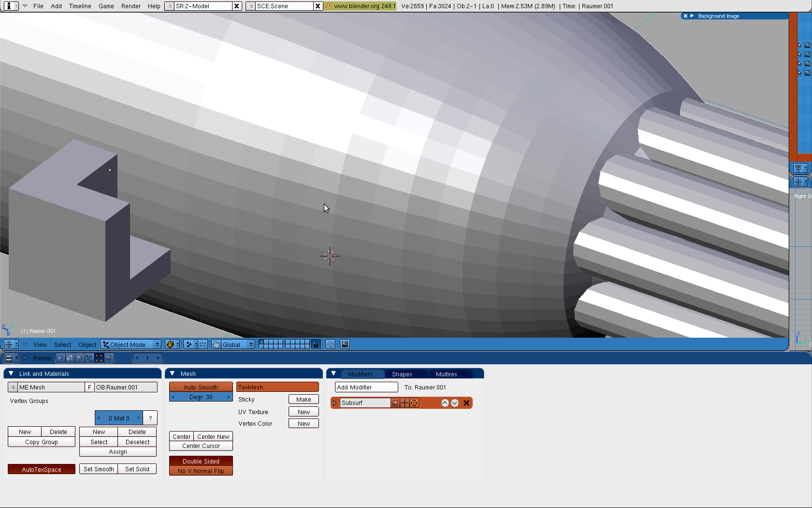This screenshot has height=508, width=812.
Task: Click the render preview image icon in 3D header
Action: tap(345, 344)
